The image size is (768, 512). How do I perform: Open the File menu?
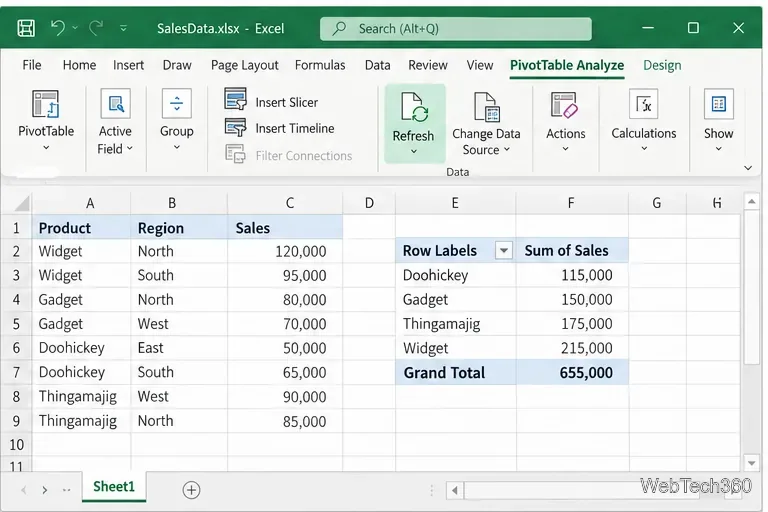(32, 65)
